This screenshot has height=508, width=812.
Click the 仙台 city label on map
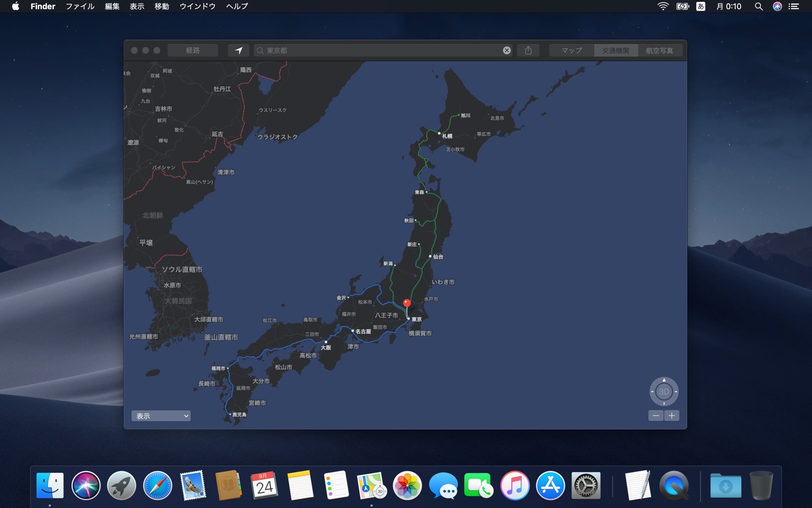(x=438, y=257)
